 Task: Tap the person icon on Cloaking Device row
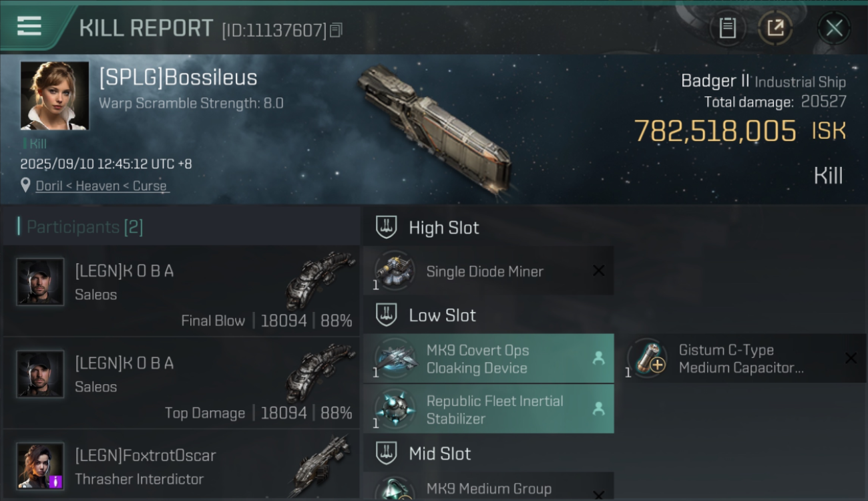tap(598, 359)
